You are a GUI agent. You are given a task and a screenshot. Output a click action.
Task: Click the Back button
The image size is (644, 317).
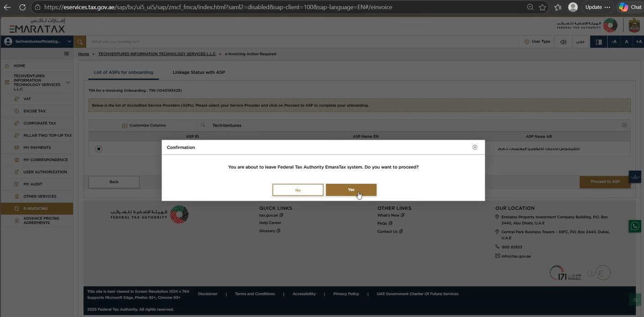click(x=114, y=182)
